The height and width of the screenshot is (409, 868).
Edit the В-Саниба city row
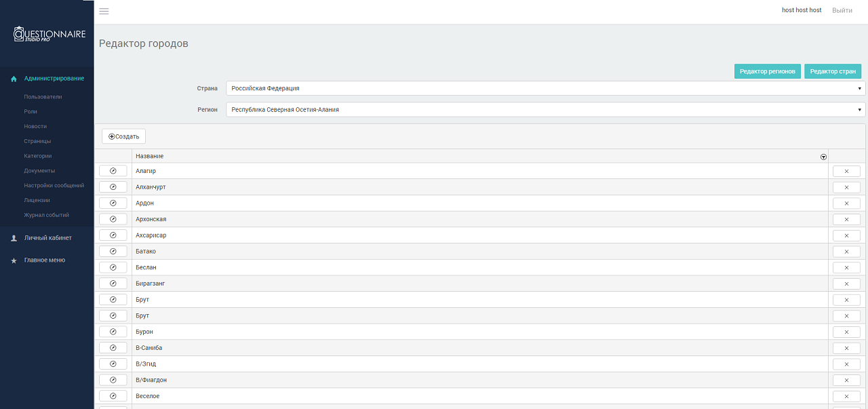pyautogui.click(x=113, y=348)
